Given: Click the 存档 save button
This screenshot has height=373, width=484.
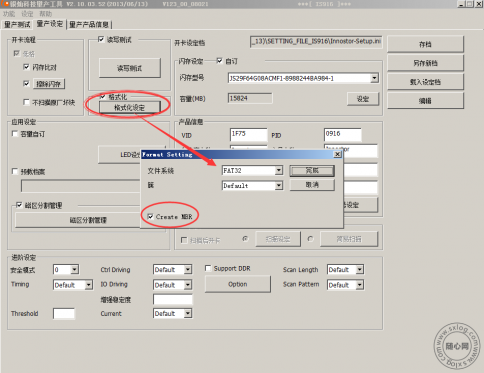Looking at the screenshot, I should [x=425, y=44].
